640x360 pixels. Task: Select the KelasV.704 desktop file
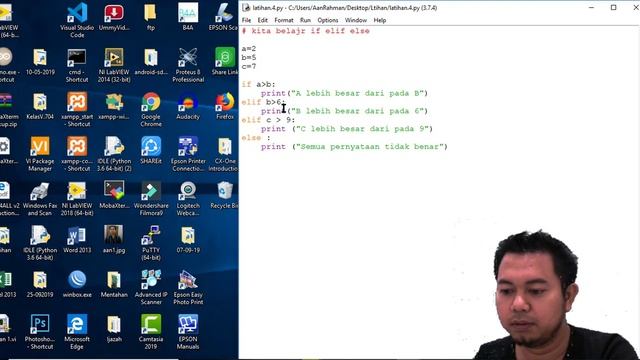[40, 106]
